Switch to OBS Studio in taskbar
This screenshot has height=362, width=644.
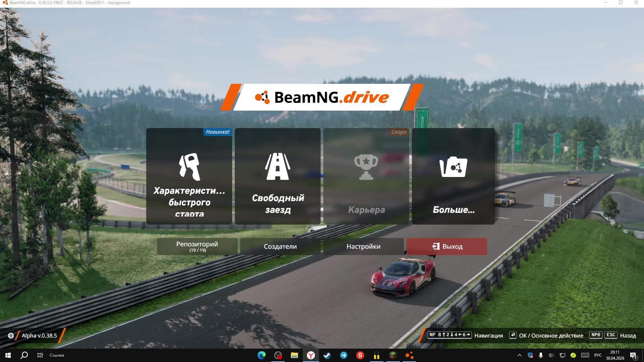pyautogui.click(x=278, y=355)
